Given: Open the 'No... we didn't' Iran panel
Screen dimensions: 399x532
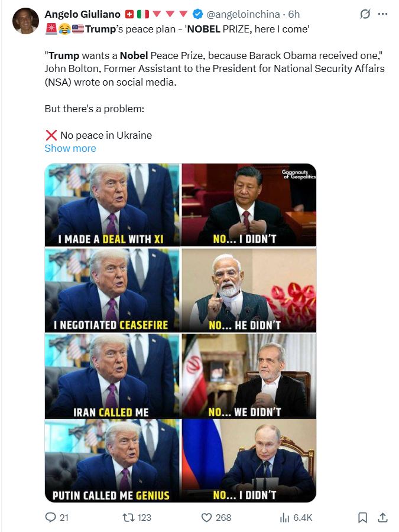Looking at the screenshot, I should point(249,376).
